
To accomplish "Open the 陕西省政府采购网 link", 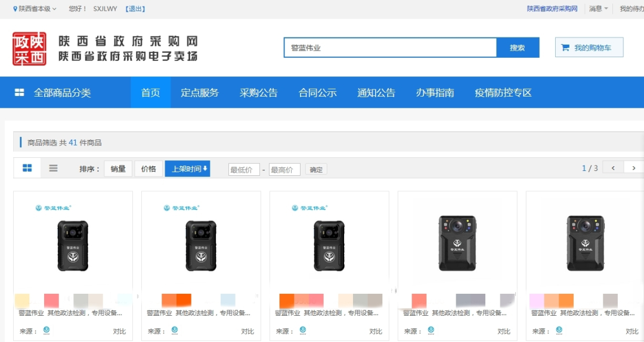I will [552, 8].
